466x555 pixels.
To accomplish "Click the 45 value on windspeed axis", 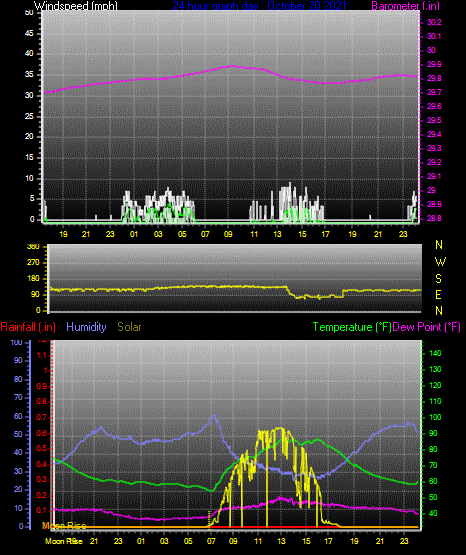I will [x=29, y=33].
